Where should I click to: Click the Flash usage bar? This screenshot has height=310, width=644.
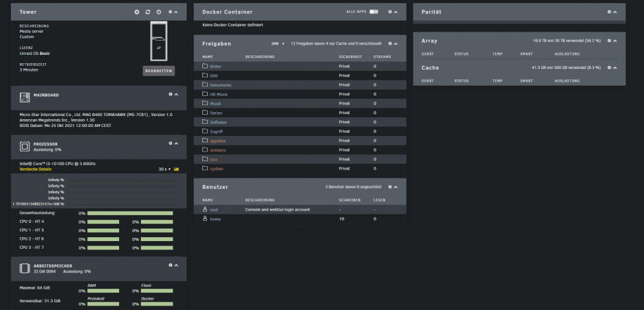pyautogui.click(x=157, y=291)
